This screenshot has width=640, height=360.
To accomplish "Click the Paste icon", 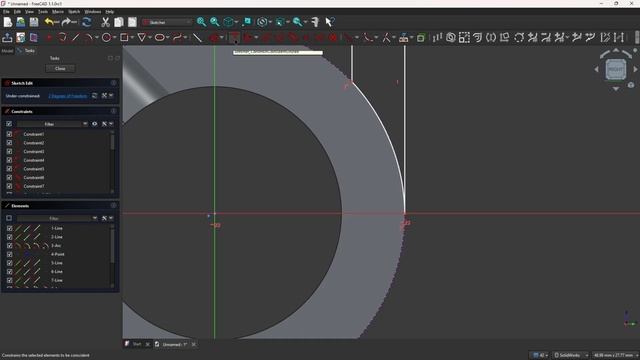I will 132,22.
